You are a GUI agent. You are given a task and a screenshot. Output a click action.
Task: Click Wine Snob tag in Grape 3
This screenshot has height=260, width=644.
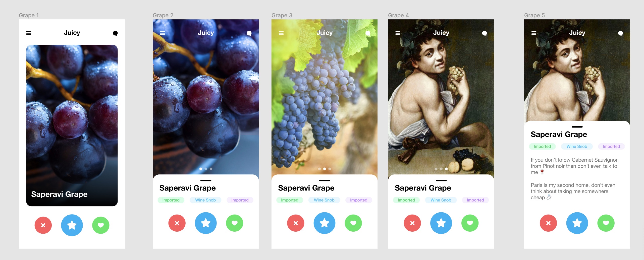click(x=324, y=200)
